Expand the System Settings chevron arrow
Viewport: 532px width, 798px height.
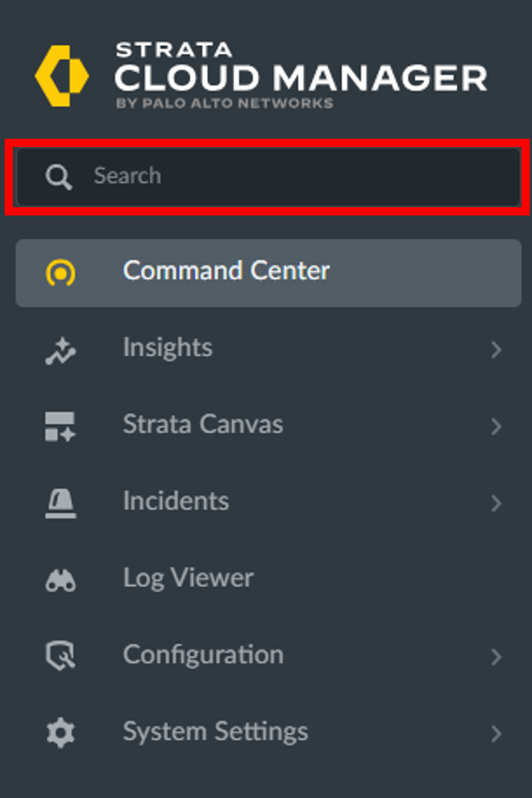(x=496, y=734)
